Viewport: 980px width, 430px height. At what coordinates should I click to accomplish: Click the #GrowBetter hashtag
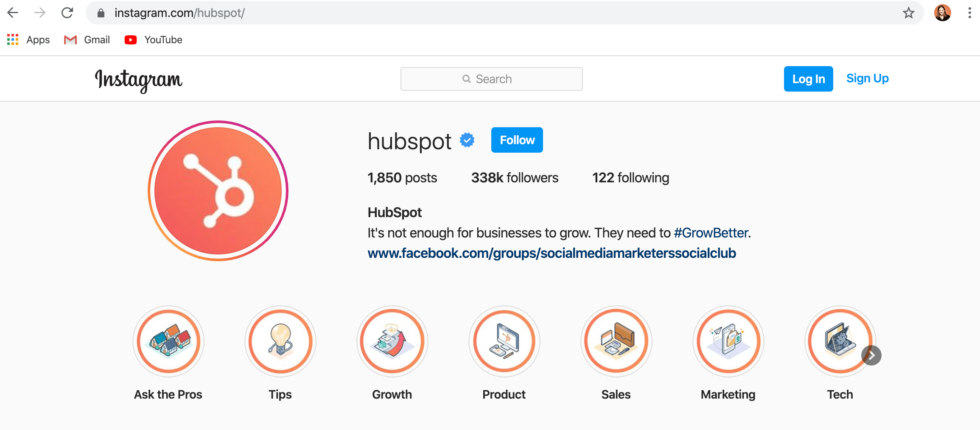tap(711, 233)
